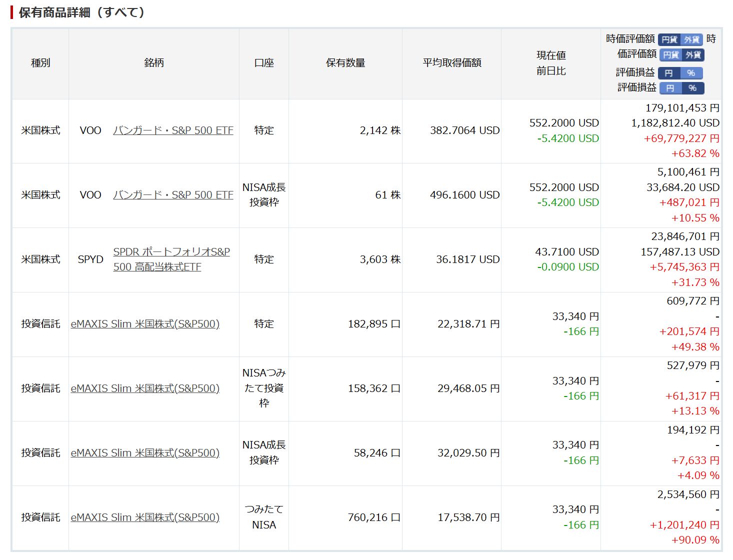Select 円貨 in the second 価評価額 toggle row
The height and width of the screenshot is (560, 733).
pyautogui.click(x=670, y=55)
